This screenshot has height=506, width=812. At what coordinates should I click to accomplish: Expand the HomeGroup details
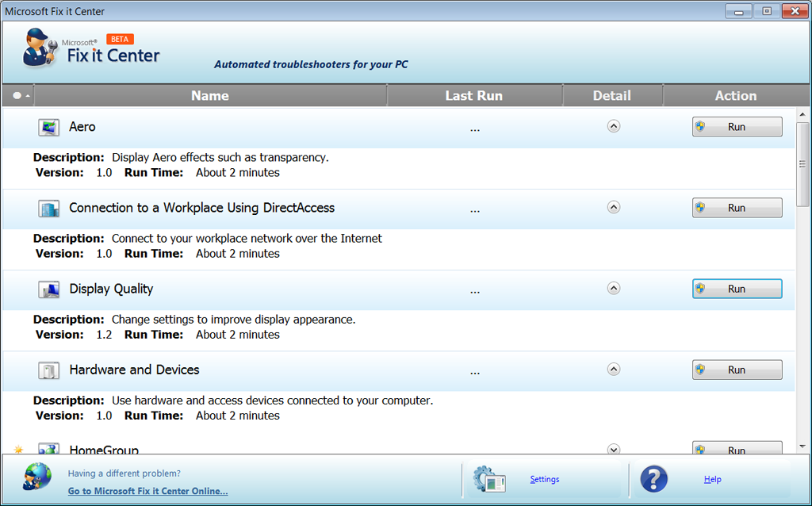[614, 449]
